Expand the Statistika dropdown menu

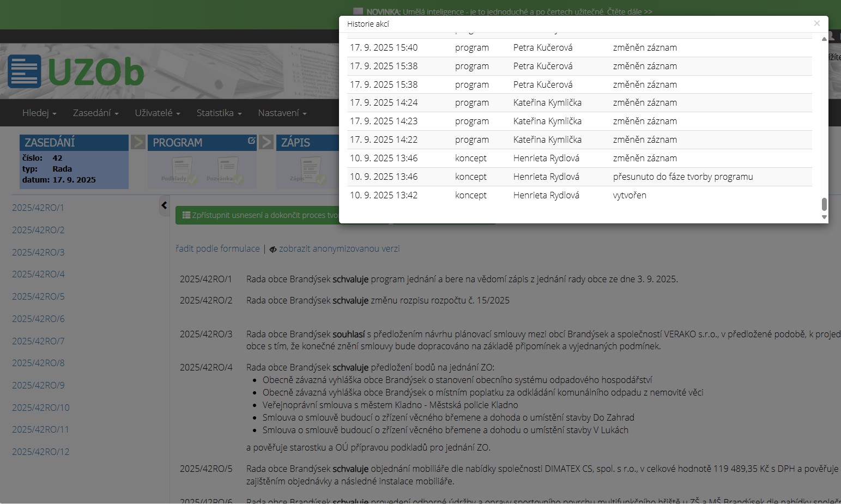click(219, 113)
